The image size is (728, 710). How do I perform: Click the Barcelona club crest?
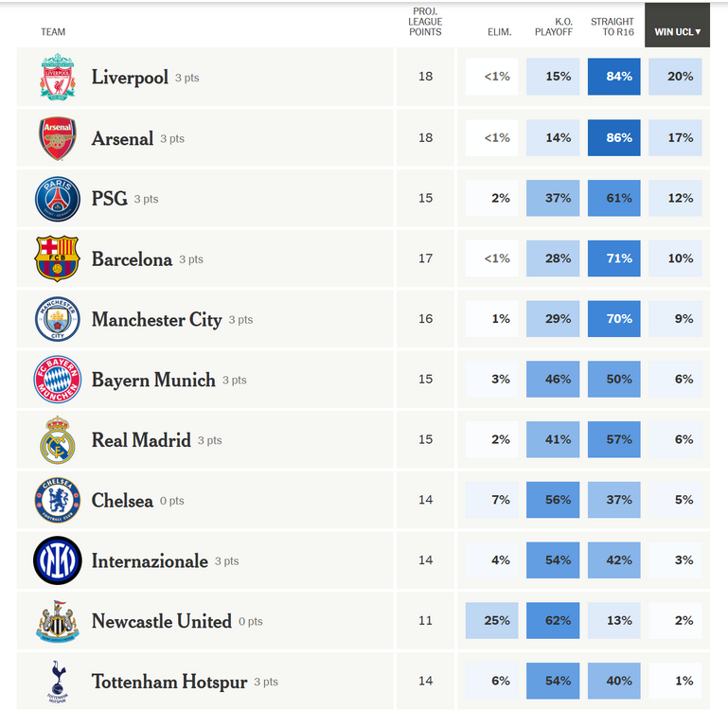pos(58,259)
